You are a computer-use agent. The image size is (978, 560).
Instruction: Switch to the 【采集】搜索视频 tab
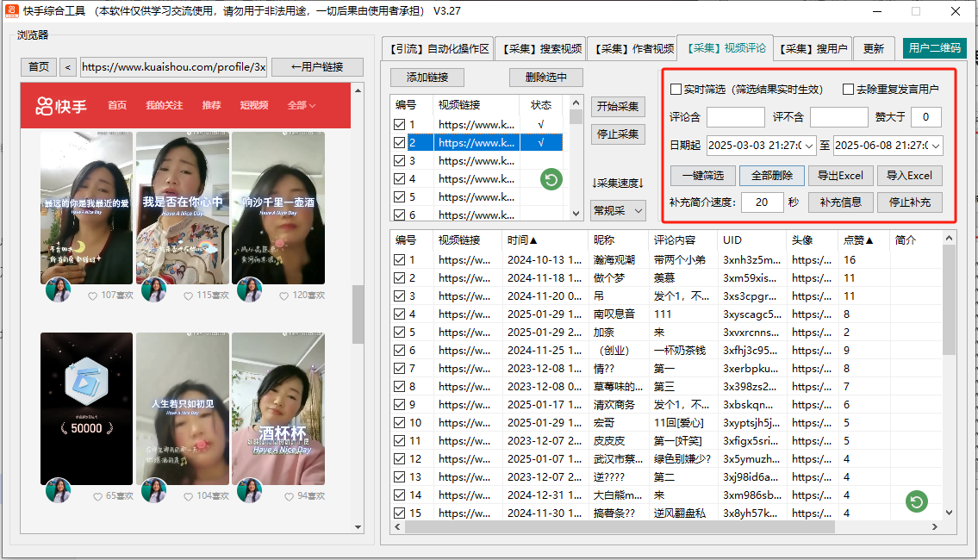coord(543,48)
